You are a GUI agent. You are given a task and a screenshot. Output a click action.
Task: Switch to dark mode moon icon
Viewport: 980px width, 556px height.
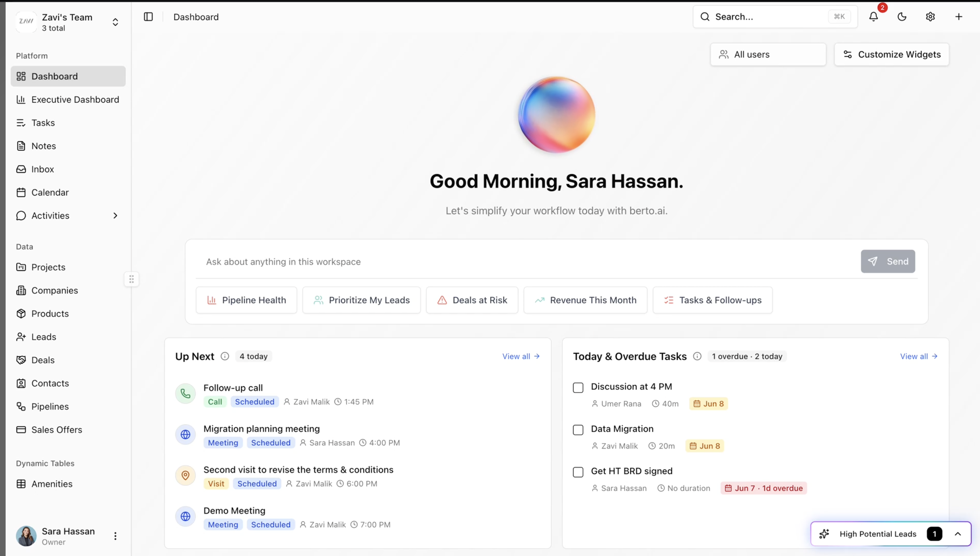click(x=902, y=17)
